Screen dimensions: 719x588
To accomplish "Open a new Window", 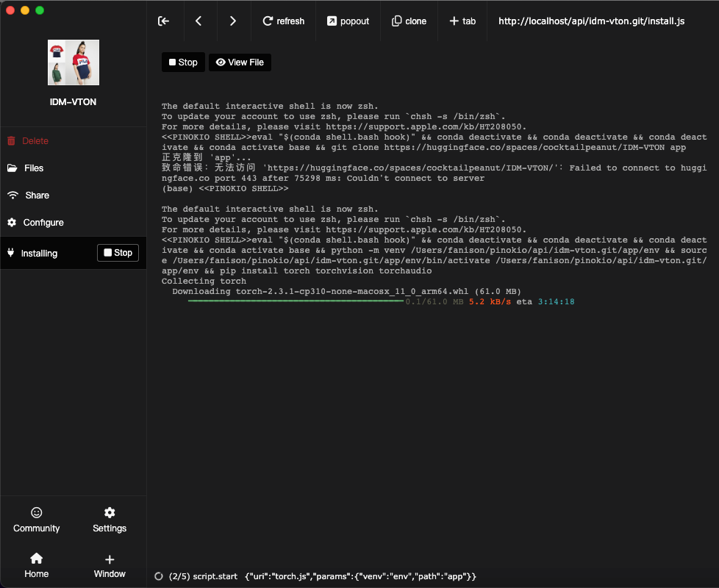I will 110,565.
